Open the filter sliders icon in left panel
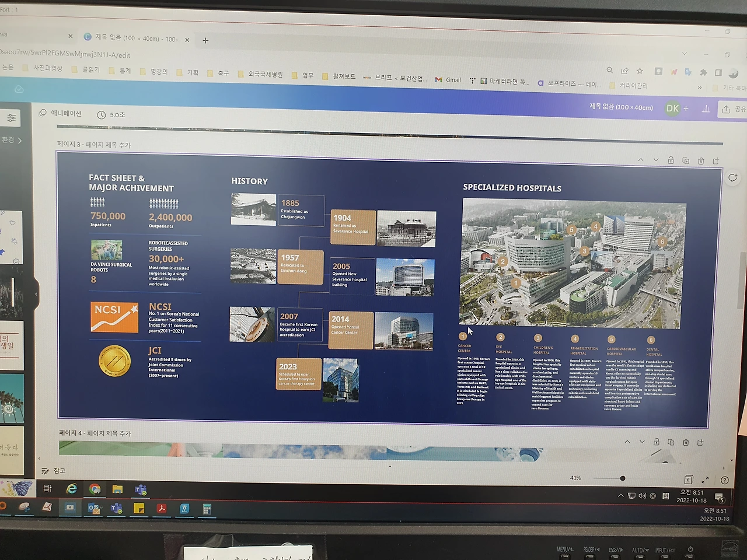The image size is (747, 560). (x=11, y=118)
